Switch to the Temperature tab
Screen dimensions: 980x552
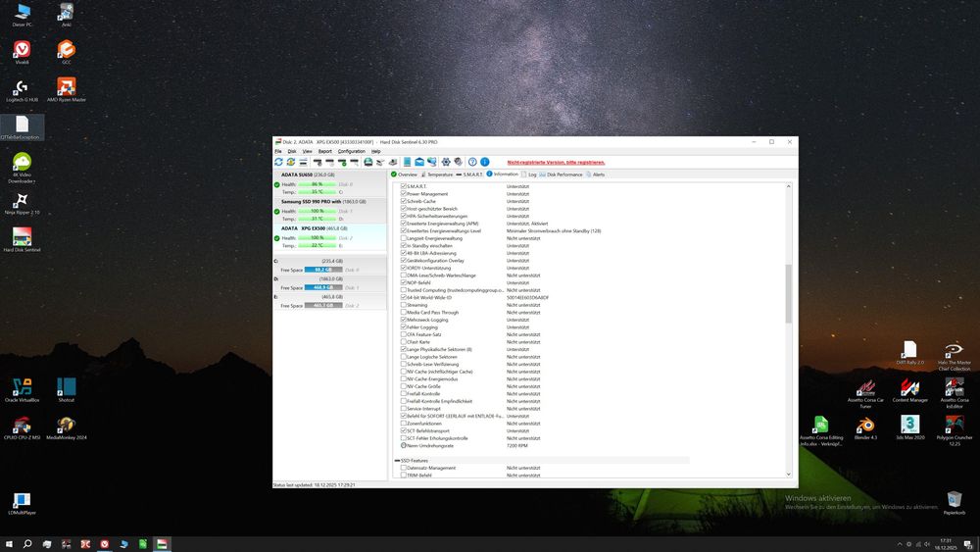(x=437, y=175)
